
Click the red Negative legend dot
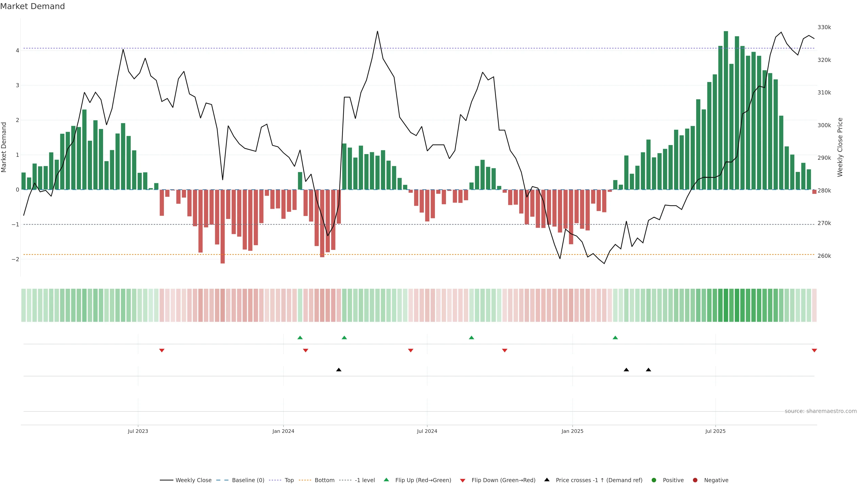point(695,480)
